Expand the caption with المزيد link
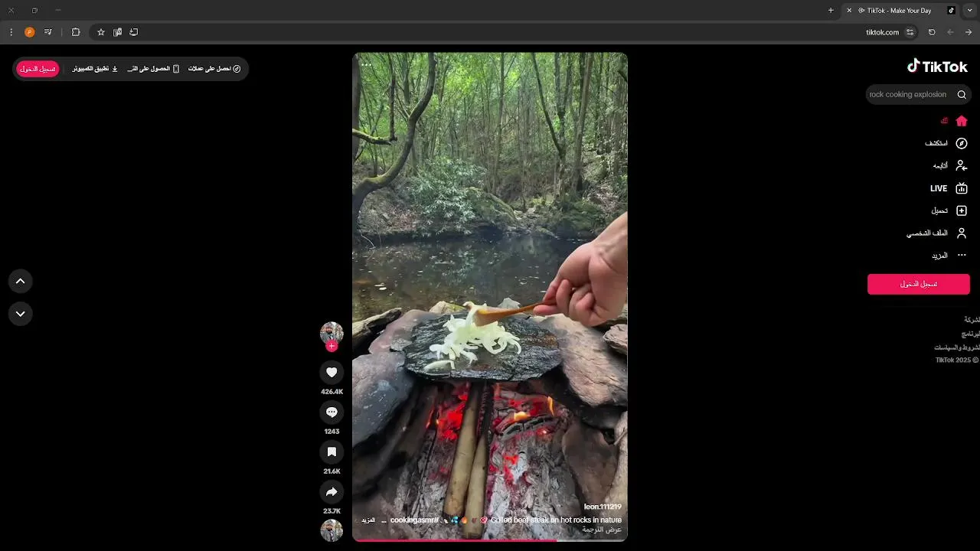Viewport: 980px width, 551px height. click(368, 520)
